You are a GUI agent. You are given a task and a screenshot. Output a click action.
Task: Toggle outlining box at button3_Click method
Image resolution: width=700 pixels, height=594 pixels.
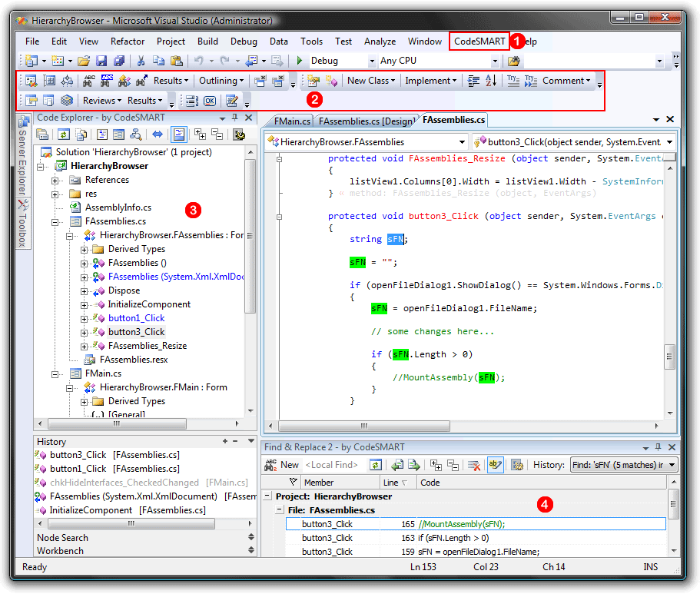pyautogui.click(x=279, y=217)
